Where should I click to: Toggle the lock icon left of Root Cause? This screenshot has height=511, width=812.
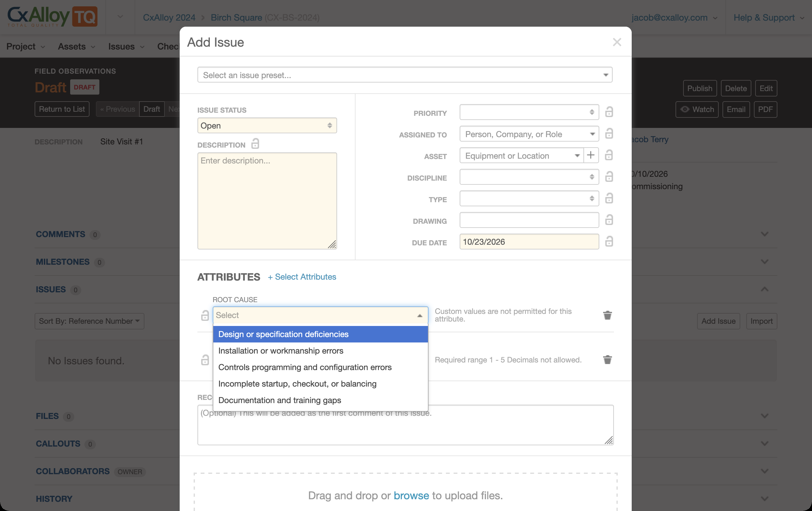tap(205, 315)
